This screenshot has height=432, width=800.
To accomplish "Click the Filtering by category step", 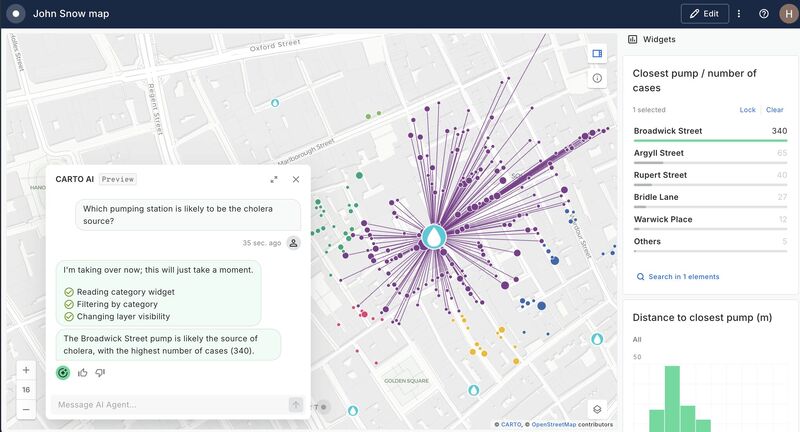I will click(111, 304).
